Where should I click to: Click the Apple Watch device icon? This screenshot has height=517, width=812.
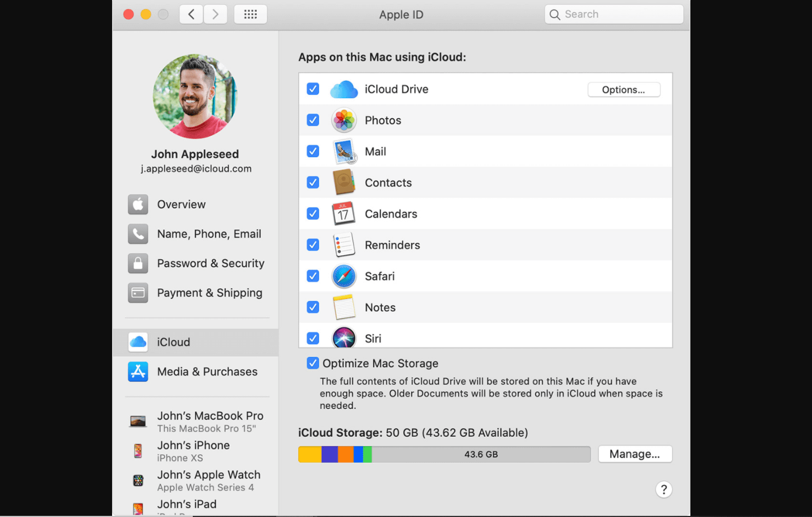(x=138, y=481)
